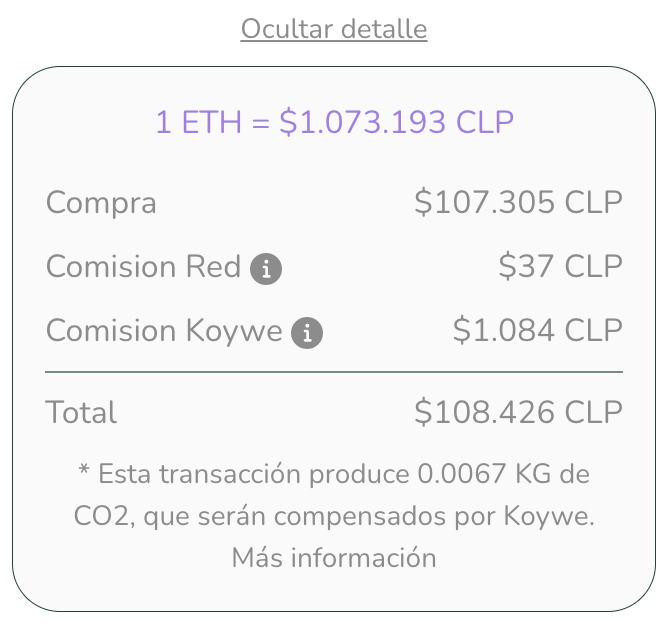Click the $107.305 CLP purchase amount

(518, 204)
